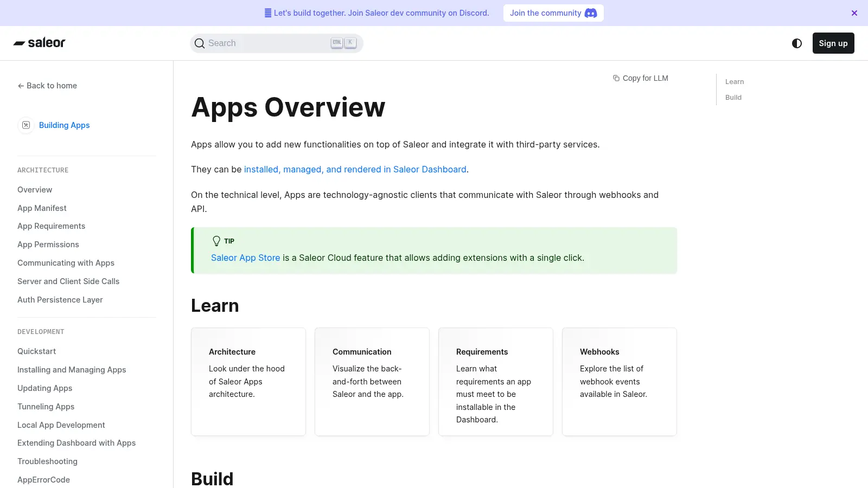Click the CTRL K shortcut hint
Viewport: 868px width, 488px height.
(343, 43)
